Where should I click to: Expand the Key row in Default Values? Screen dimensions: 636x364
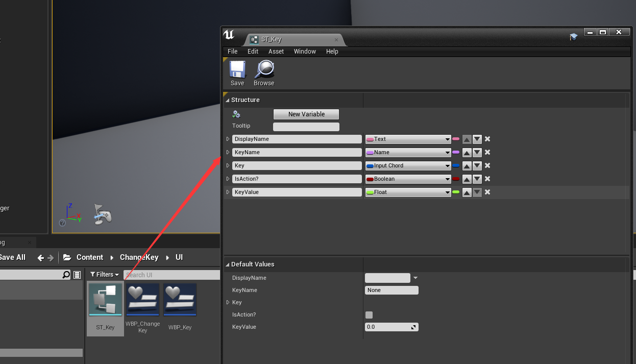coord(228,302)
